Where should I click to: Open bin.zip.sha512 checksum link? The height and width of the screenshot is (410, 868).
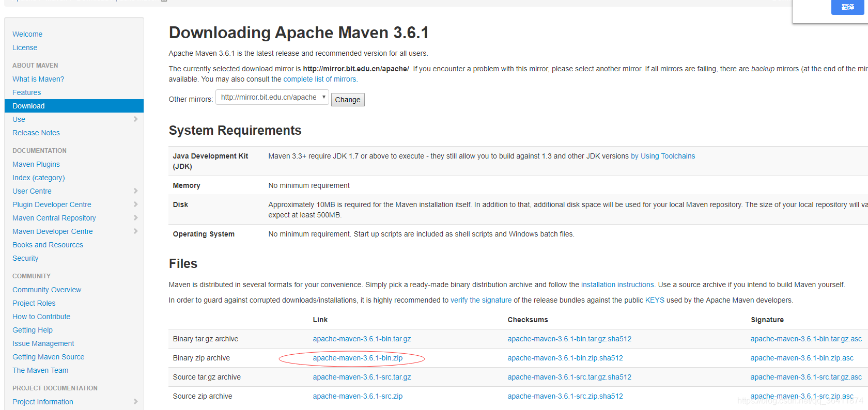point(565,358)
